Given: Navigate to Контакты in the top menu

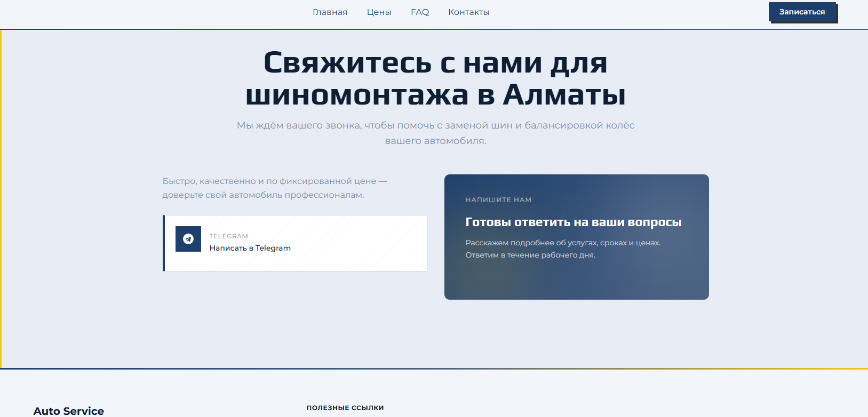Looking at the screenshot, I should tap(468, 12).
